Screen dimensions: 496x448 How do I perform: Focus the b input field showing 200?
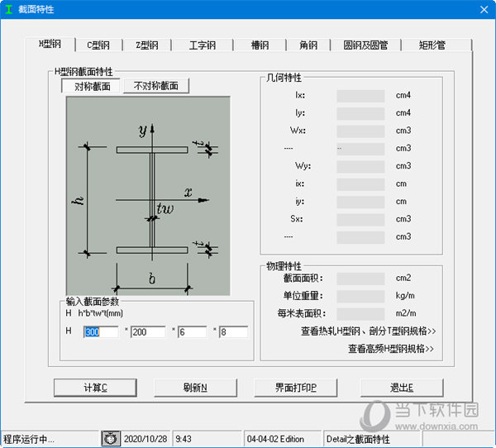point(148,332)
